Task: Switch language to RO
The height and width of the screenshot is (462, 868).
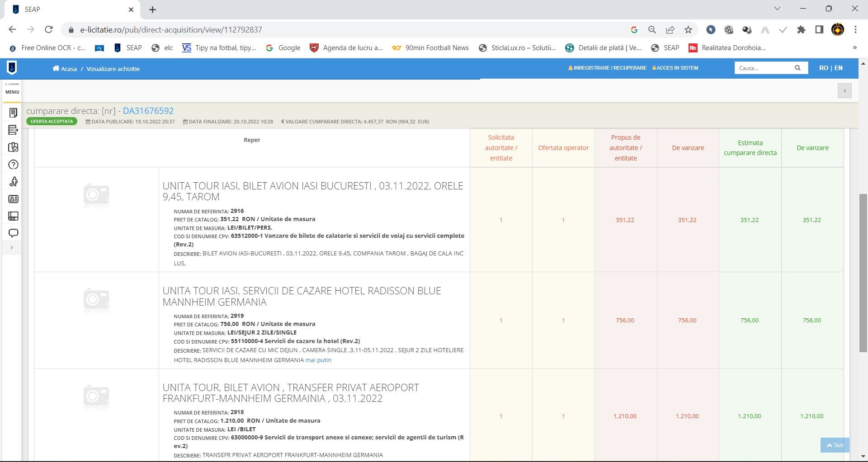Action: pos(823,68)
